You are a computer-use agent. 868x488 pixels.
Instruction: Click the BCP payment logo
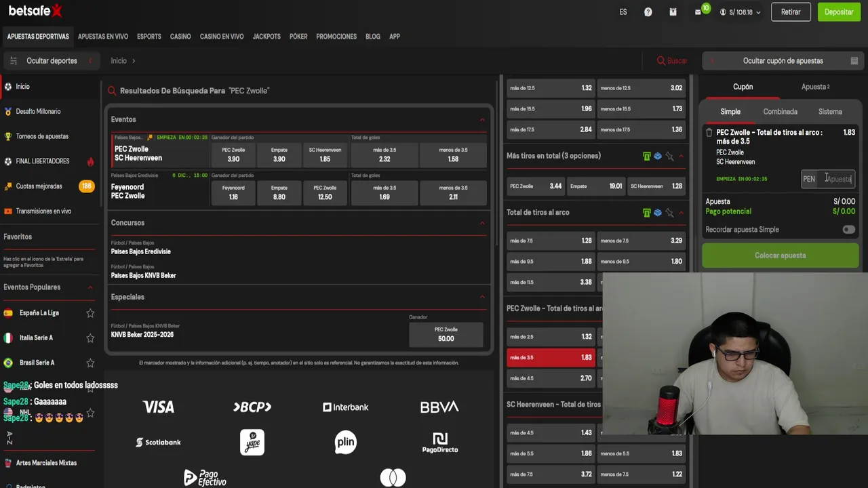(x=252, y=407)
